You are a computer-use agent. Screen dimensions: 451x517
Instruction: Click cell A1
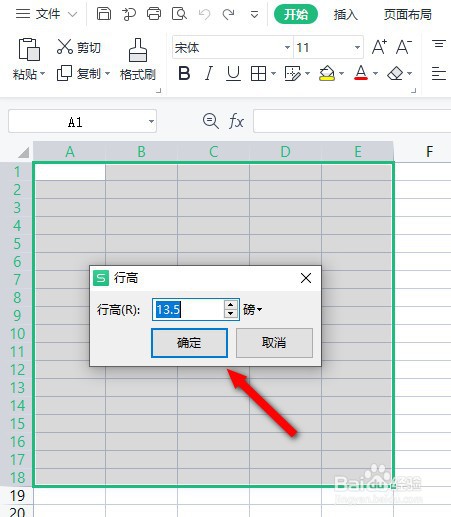click(x=70, y=172)
